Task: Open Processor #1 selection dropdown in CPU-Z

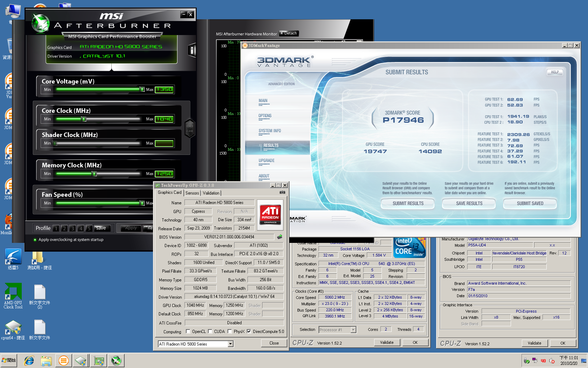Action: tap(353, 329)
